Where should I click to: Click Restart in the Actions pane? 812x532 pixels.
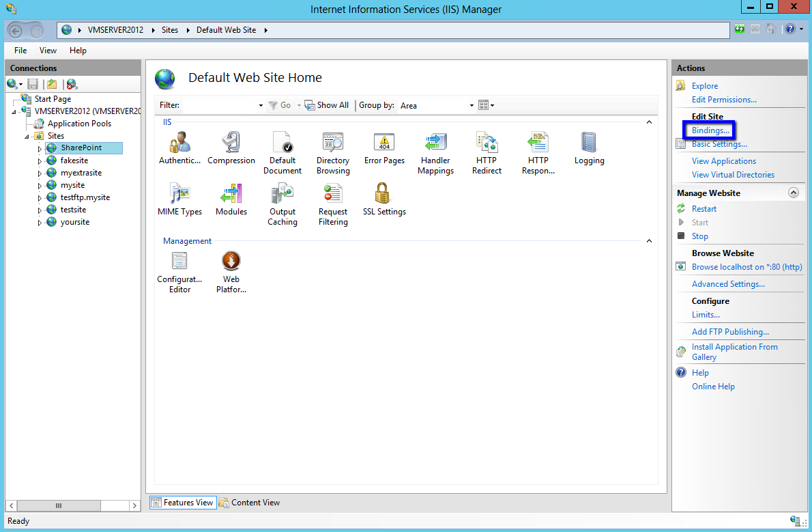(x=704, y=209)
